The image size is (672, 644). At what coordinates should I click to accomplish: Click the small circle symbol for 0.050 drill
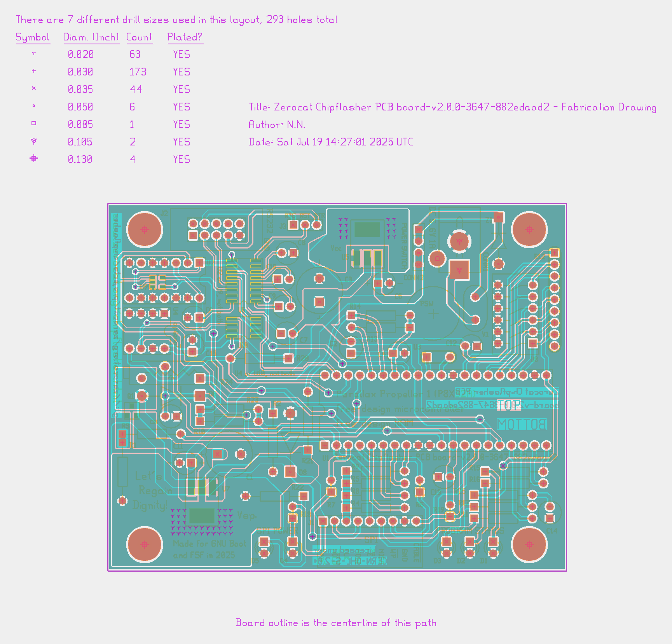(34, 106)
